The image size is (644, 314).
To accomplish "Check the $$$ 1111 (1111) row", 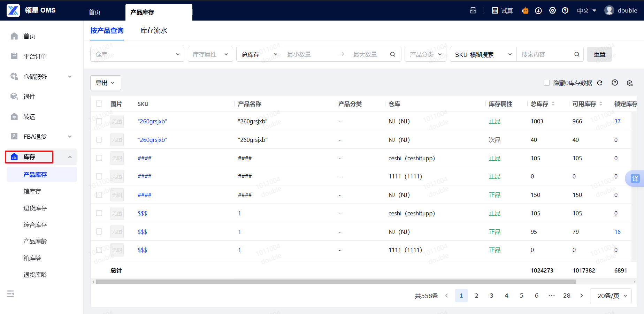I will tap(99, 250).
